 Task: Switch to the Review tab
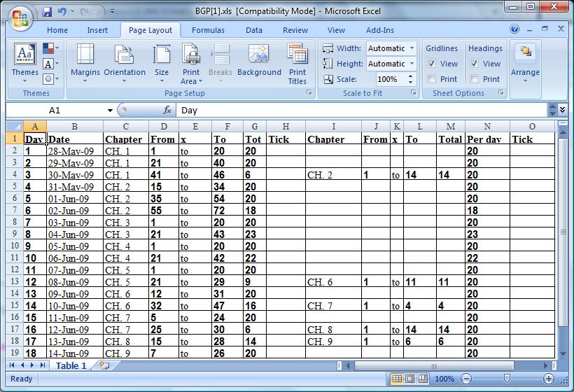coord(295,30)
